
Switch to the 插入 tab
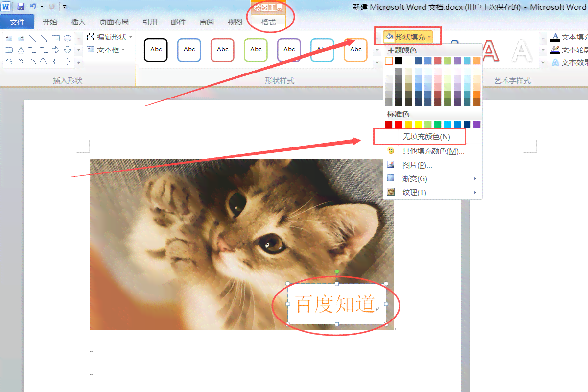pyautogui.click(x=78, y=22)
